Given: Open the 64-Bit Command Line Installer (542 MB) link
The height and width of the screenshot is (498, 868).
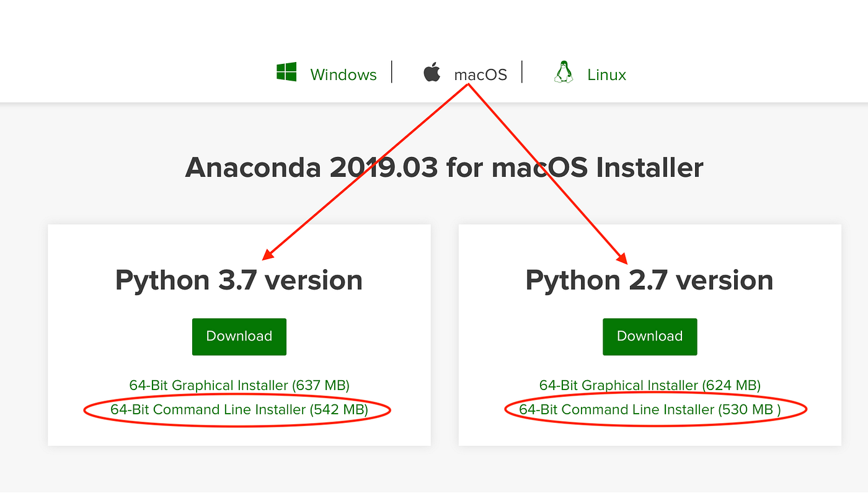Looking at the screenshot, I should click(x=239, y=409).
